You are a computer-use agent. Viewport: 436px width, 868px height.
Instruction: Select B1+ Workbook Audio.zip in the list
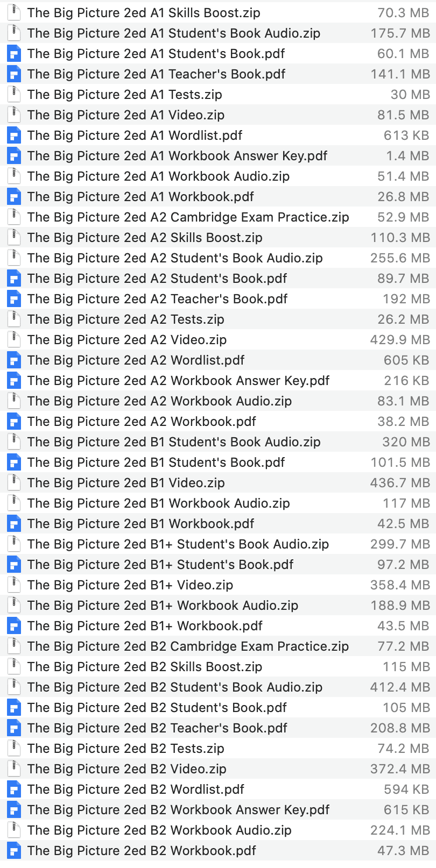[x=163, y=606]
